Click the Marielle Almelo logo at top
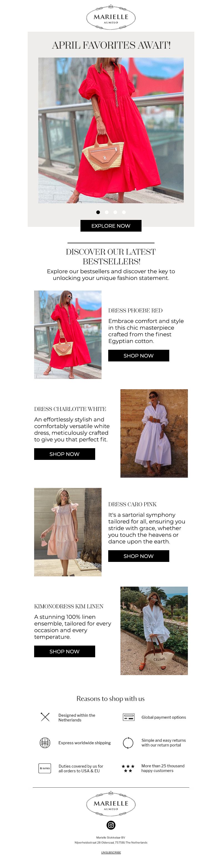This screenshot has height=868, width=222. pyautogui.click(x=111, y=17)
